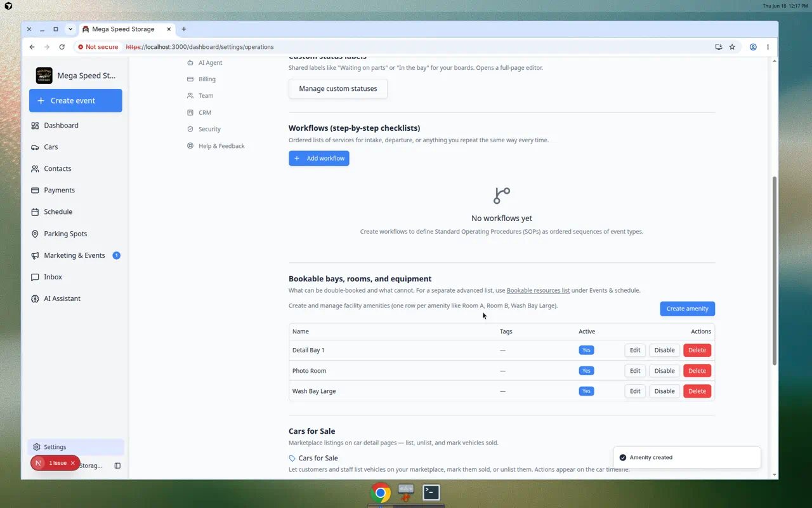Delete the Detail Bay 1 amenity
The image size is (812, 508).
(x=697, y=350)
